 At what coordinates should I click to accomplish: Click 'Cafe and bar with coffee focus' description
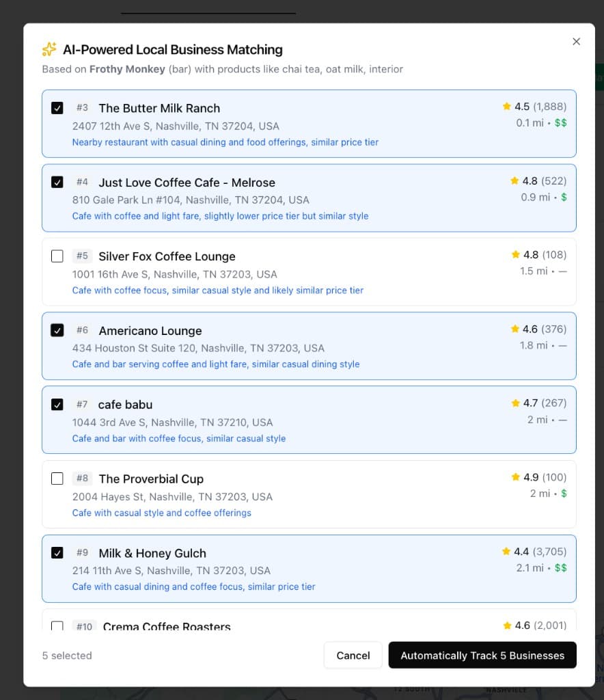179,438
